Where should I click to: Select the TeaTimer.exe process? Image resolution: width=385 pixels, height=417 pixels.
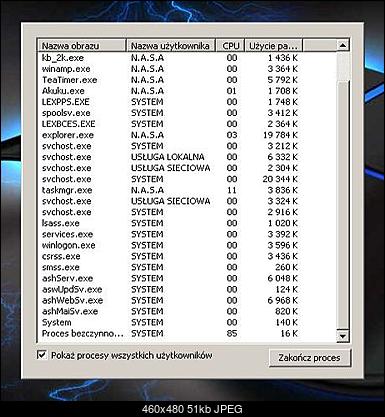[x=170, y=80]
